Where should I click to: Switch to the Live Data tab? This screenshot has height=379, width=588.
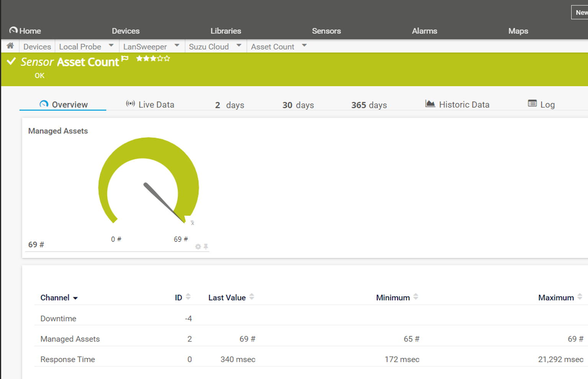[150, 105]
